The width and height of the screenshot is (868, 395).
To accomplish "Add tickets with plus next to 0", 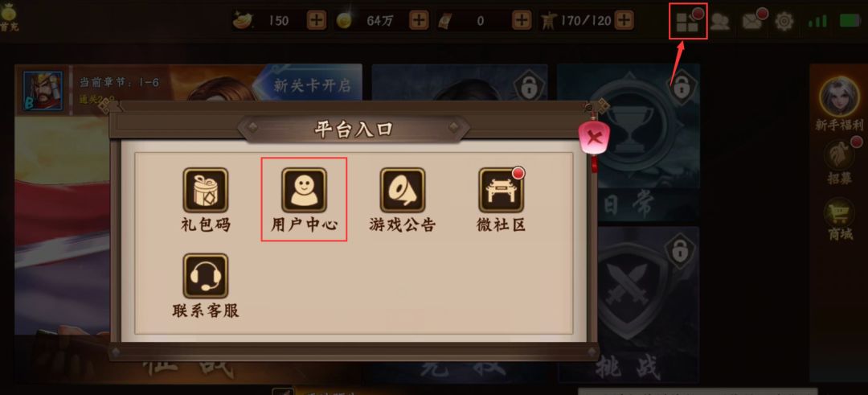I will tap(522, 21).
